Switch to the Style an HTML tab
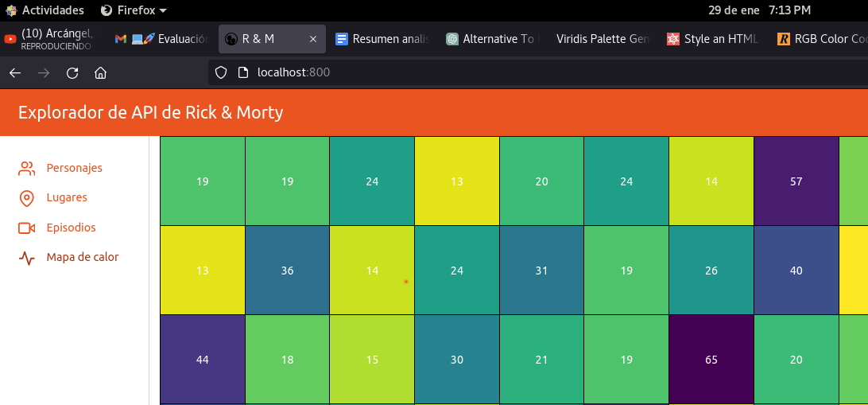Image resolution: width=868 pixels, height=405 pixels. [713, 39]
